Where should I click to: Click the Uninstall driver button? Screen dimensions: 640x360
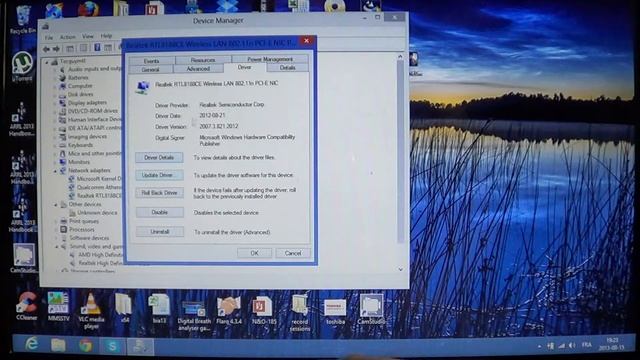(x=160, y=231)
